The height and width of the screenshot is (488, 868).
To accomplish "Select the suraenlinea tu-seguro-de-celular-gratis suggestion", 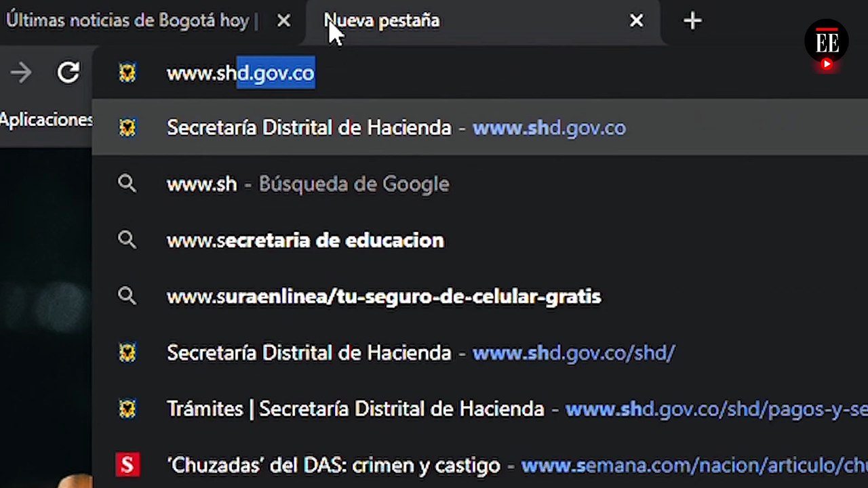I will [480, 296].
